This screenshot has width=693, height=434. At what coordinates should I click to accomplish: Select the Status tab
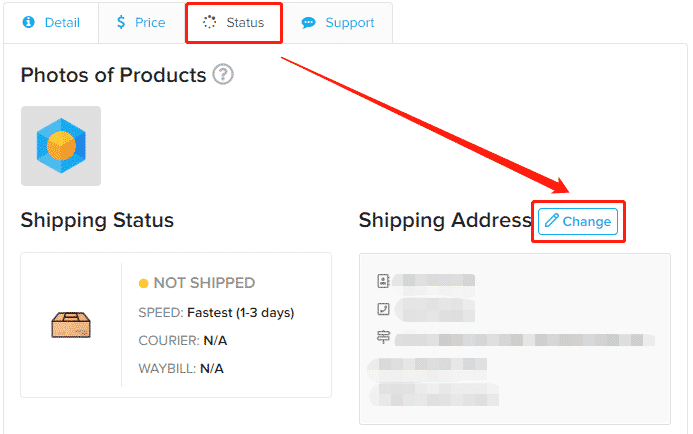[x=234, y=23]
